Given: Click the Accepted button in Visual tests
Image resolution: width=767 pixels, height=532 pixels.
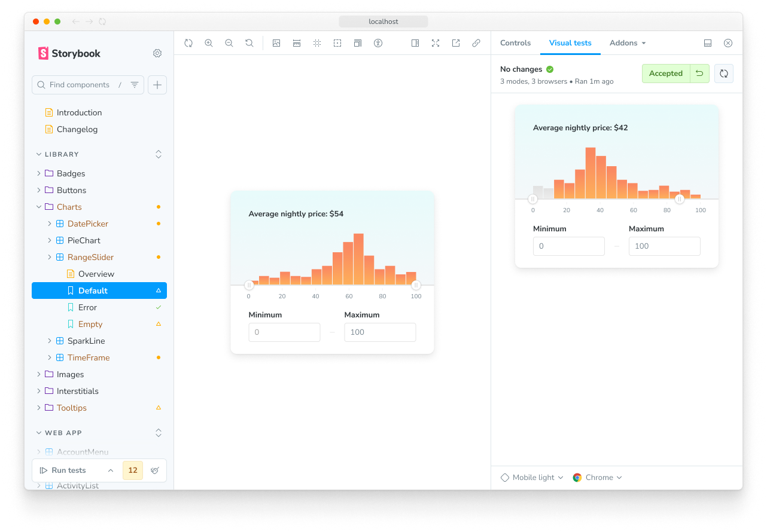Looking at the screenshot, I should [x=666, y=73].
